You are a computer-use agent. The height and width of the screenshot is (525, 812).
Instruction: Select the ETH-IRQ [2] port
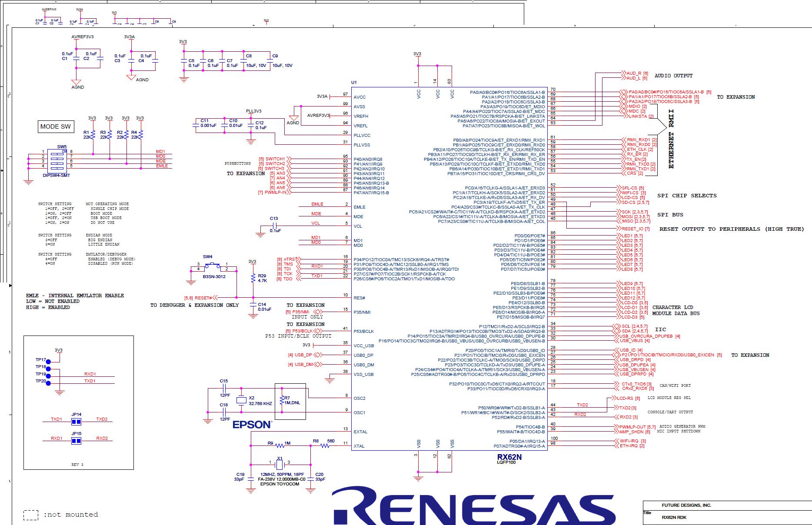629,446
